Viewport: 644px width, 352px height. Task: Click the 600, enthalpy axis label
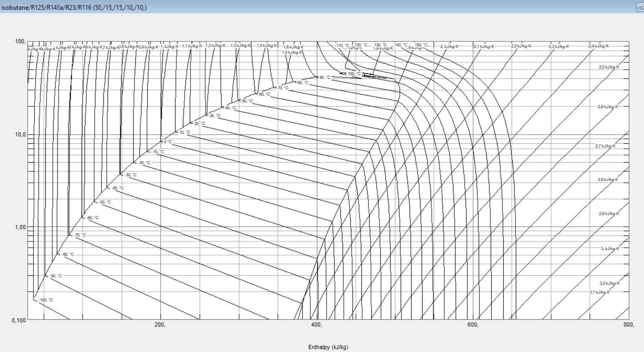473,325
